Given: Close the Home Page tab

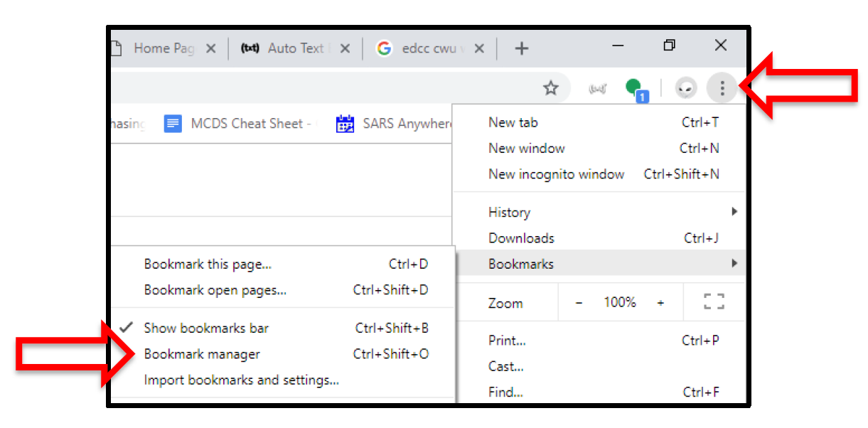Looking at the screenshot, I should [210, 48].
